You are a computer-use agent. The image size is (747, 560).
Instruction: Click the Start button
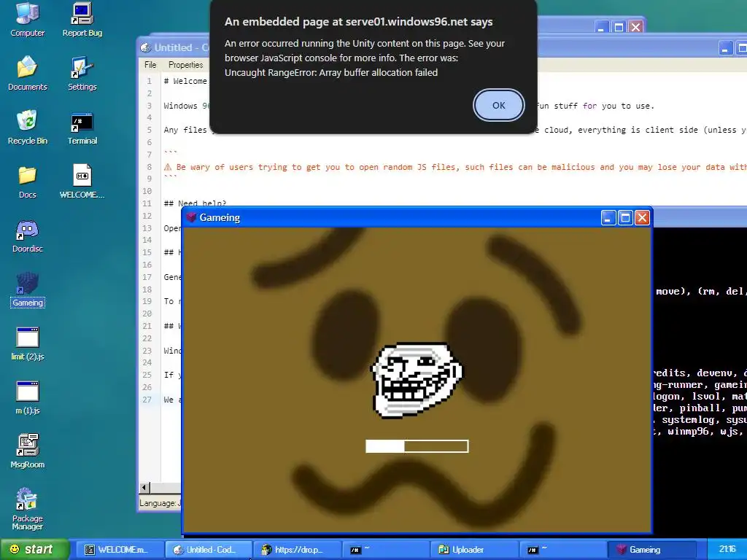point(34,550)
